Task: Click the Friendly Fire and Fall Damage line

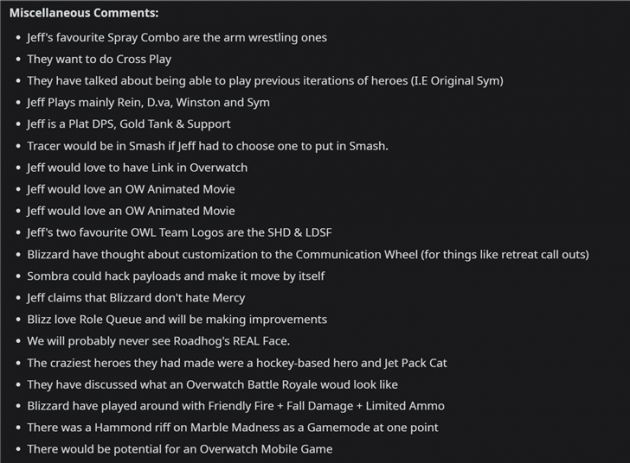Action: click(236, 406)
